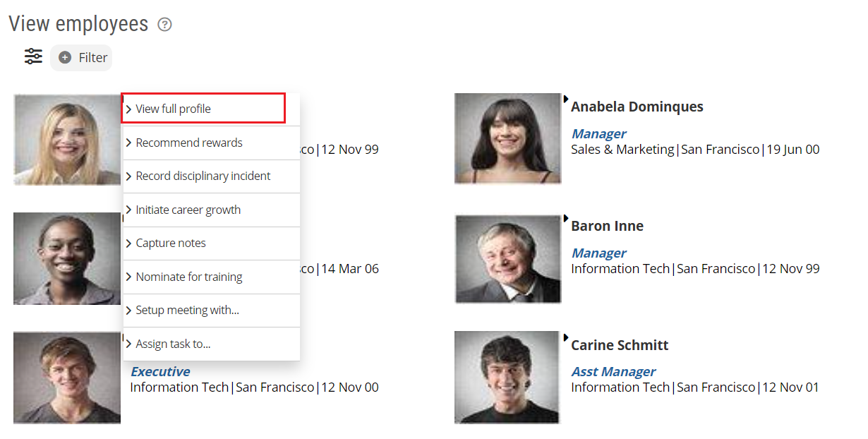Screen dimensions: 868x439
Task: Open Carine Schmitt's photo thumbnail
Action: tap(507, 378)
